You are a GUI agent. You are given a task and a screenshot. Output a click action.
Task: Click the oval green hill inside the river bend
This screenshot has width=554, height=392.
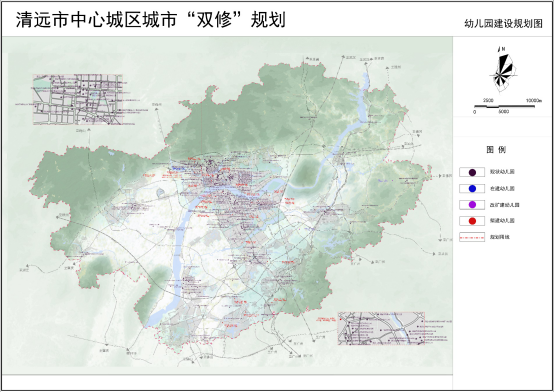[x=305, y=172]
